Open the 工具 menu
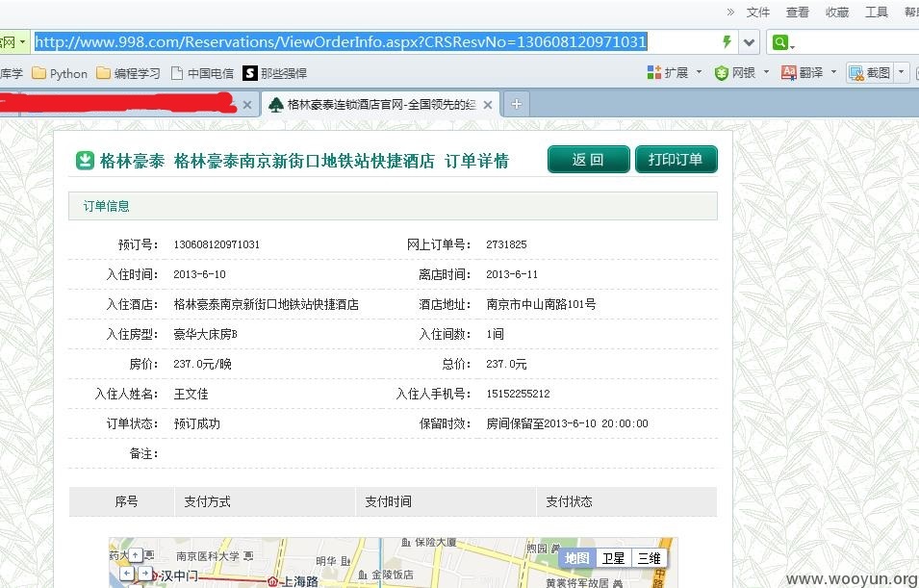This screenshot has height=588, width=919. click(x=877, y=13)
